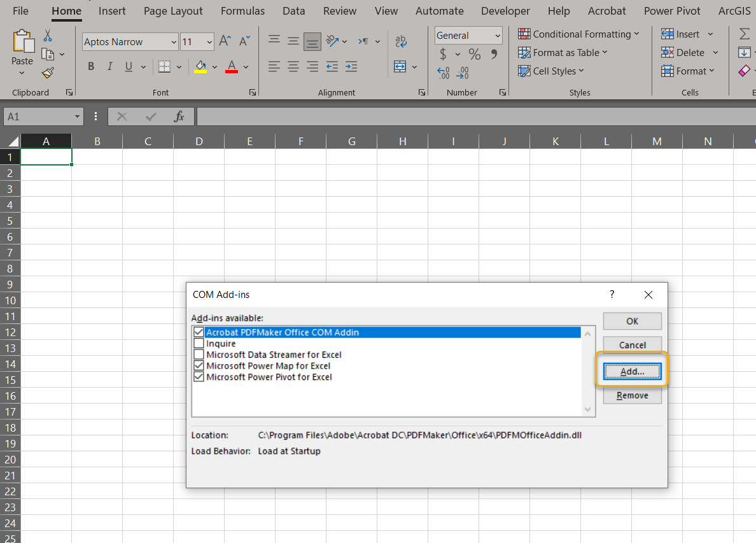Click the Add button in COM Add-ins
The height and width of the screenshot is (543, 756).
(631, 371)
